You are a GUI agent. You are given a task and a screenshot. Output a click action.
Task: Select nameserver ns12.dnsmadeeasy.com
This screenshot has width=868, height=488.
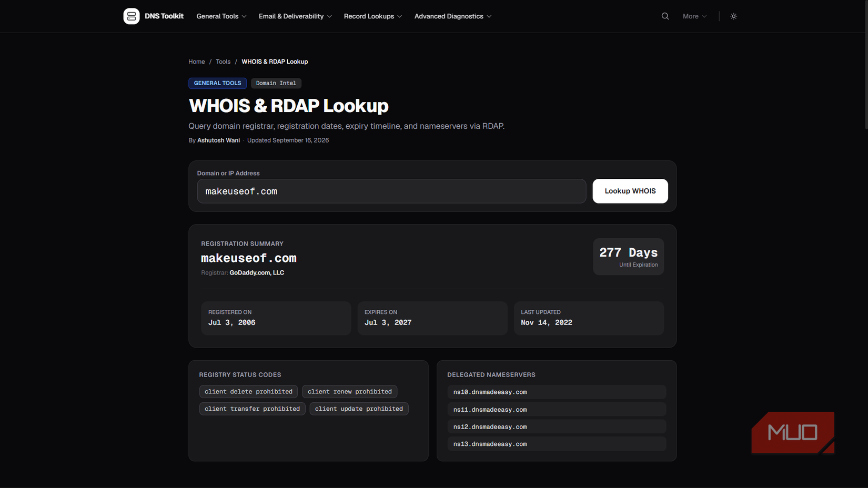(557, 427)
